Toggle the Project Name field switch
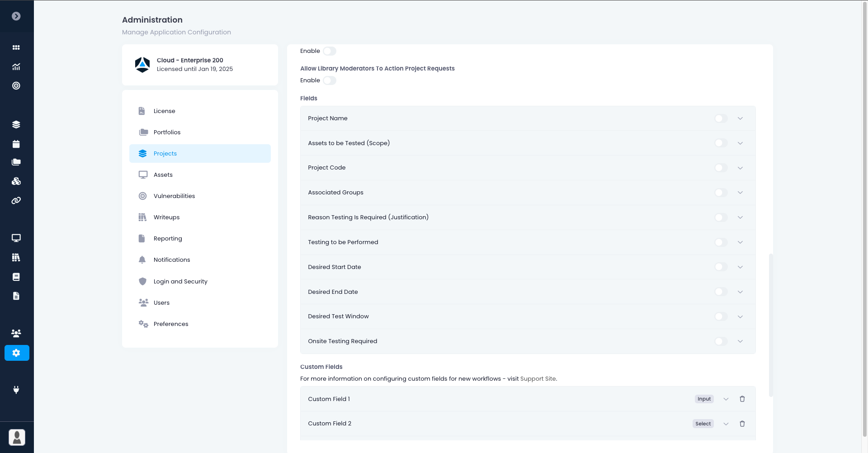868x453 pixels. pos(721,118)
